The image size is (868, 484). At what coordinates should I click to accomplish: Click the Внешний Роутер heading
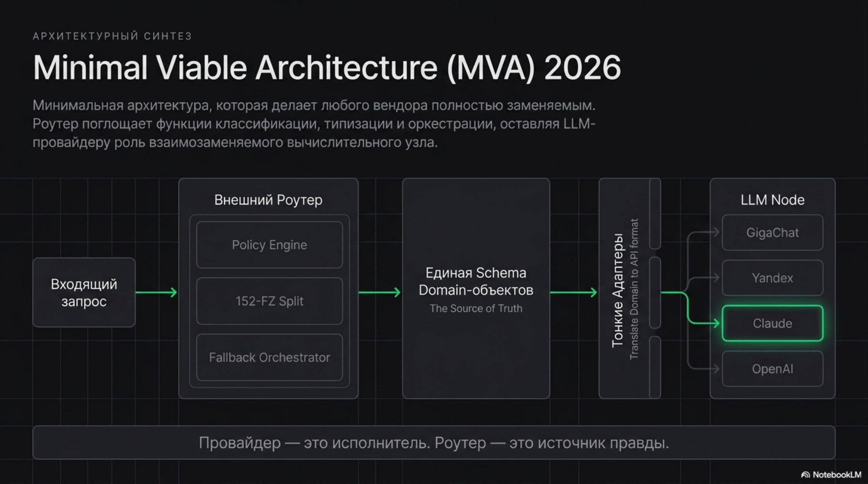click(x=268, y=200)
